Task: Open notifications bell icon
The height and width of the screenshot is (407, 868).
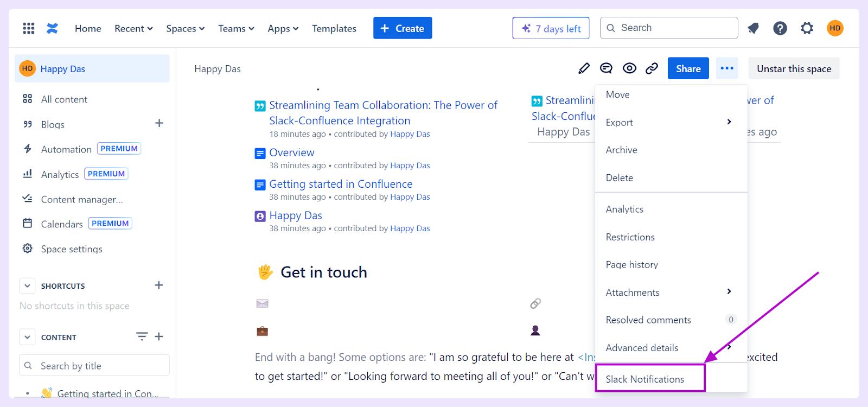Action: pos(753,28)
